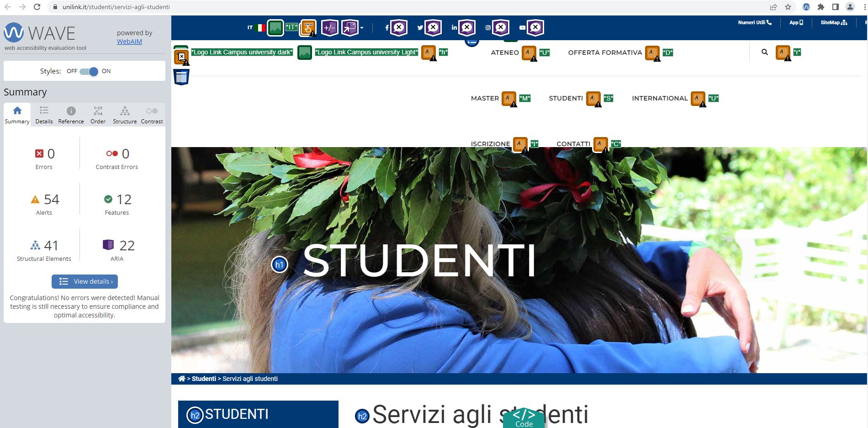
Task: Click the View details button
Action: (x=85, y=281)
